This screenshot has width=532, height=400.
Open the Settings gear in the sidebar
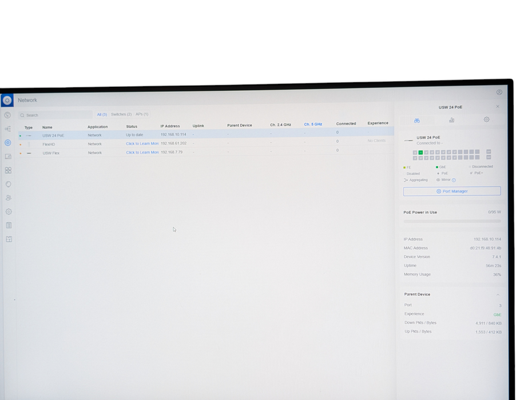click(x=9, y=211)
